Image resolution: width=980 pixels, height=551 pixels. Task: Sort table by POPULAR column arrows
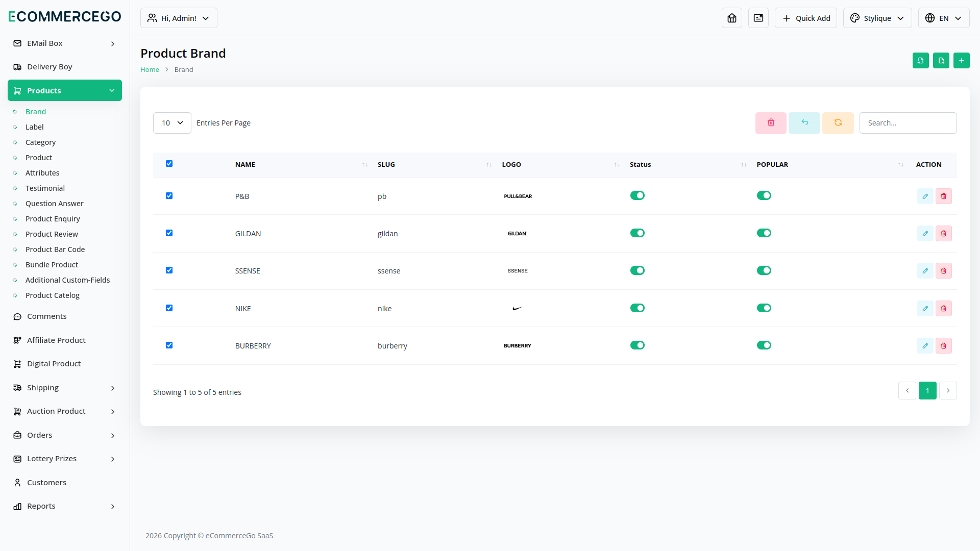pyautogui.click(x=901, y=165)
